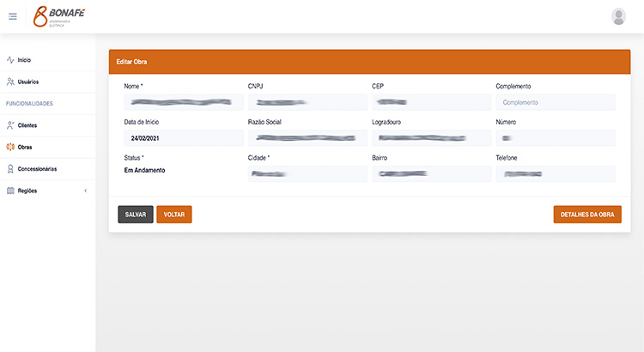Screen dimensions: 644x352
Task: Click the Início pulse icon
Action: 10,60
